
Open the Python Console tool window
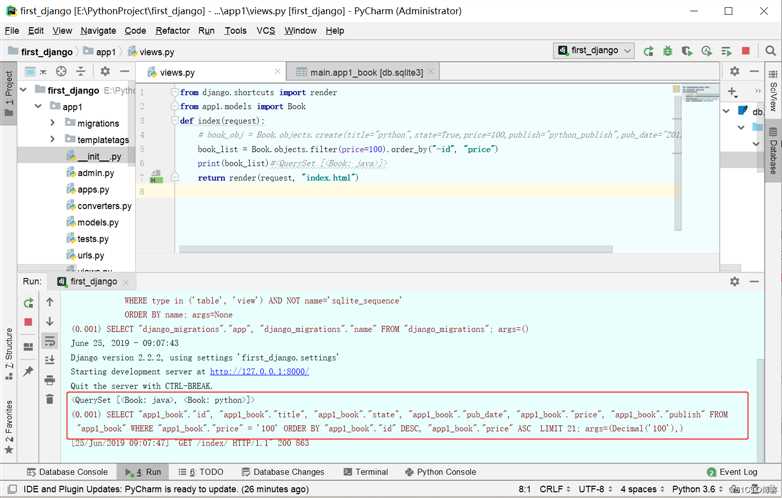tap(441, 472)
